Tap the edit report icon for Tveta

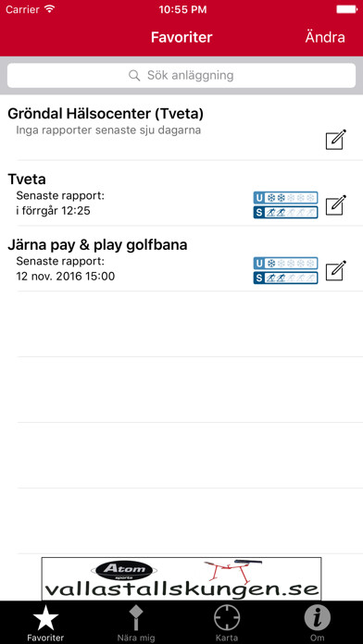coord(336,204)
